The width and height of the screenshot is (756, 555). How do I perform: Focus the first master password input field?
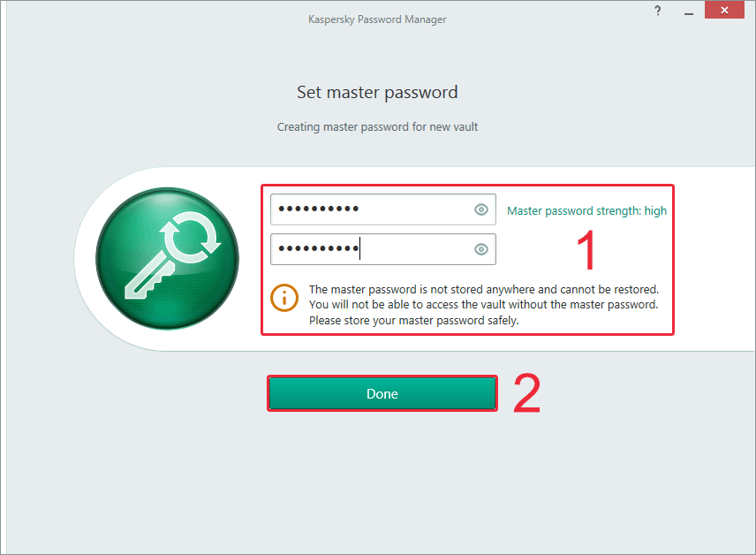pyautogui.click(x=382, y=209)
